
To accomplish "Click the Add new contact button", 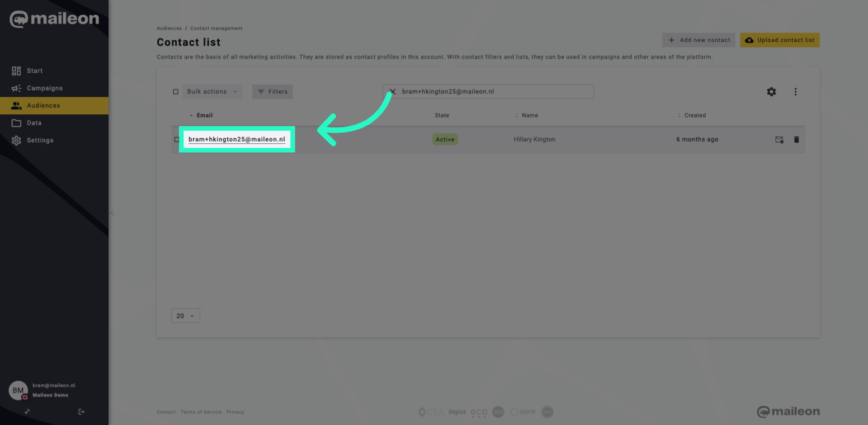I will (698, 40).
